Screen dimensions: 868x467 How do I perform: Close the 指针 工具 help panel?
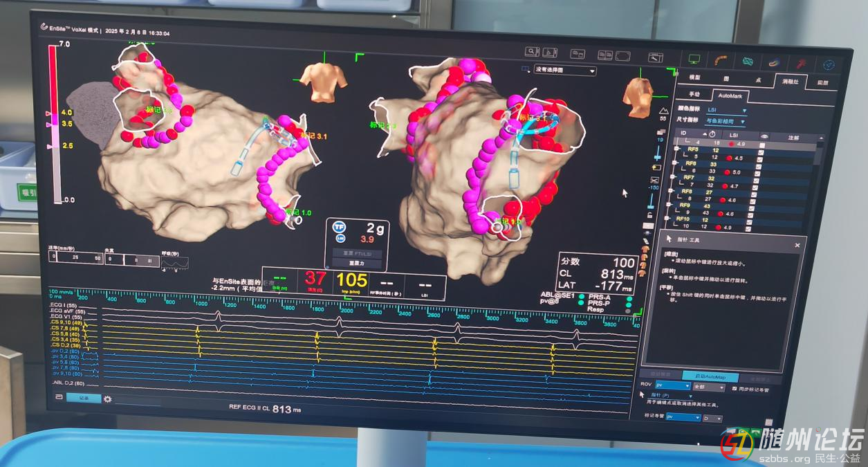[797, 245]
